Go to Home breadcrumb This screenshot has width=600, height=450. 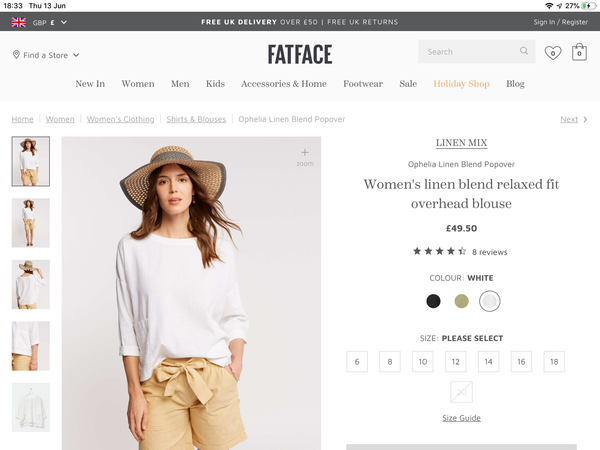coord(22,119)
